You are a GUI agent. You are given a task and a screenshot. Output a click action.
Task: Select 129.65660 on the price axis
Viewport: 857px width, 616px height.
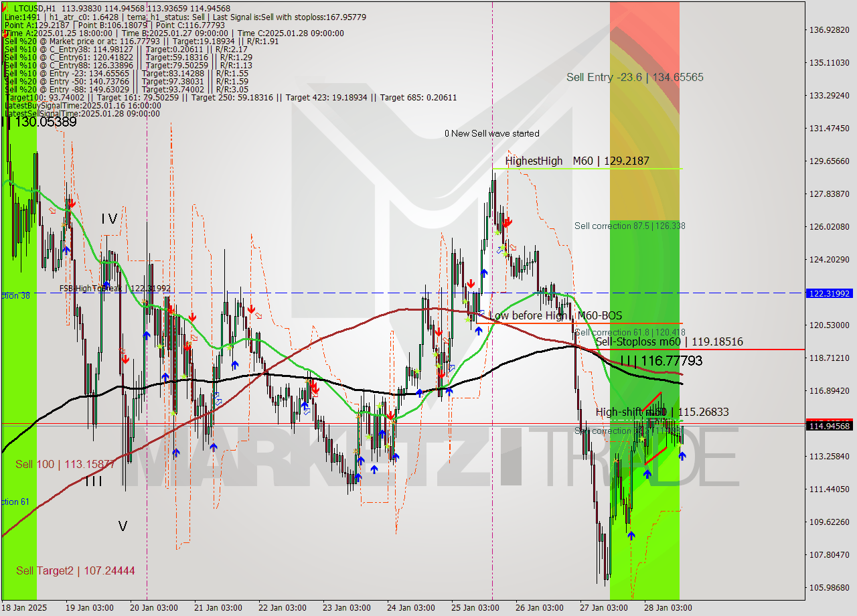tap(829, 161)
